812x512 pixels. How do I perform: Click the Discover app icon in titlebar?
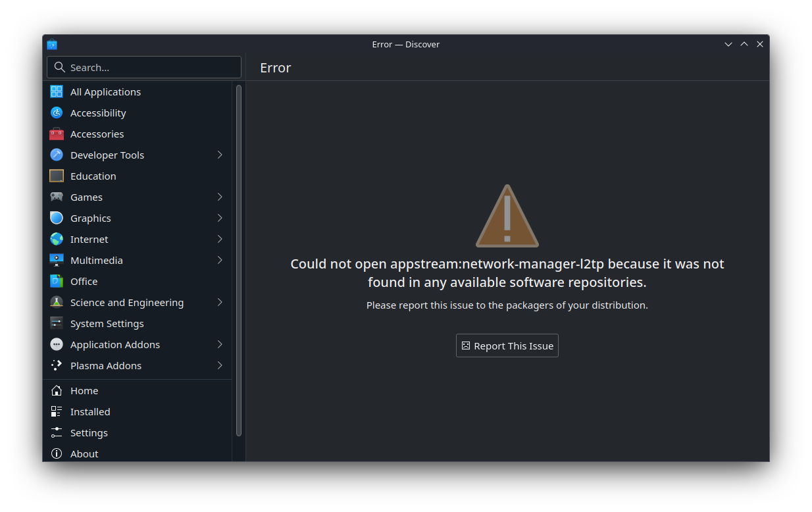point(52,44)
